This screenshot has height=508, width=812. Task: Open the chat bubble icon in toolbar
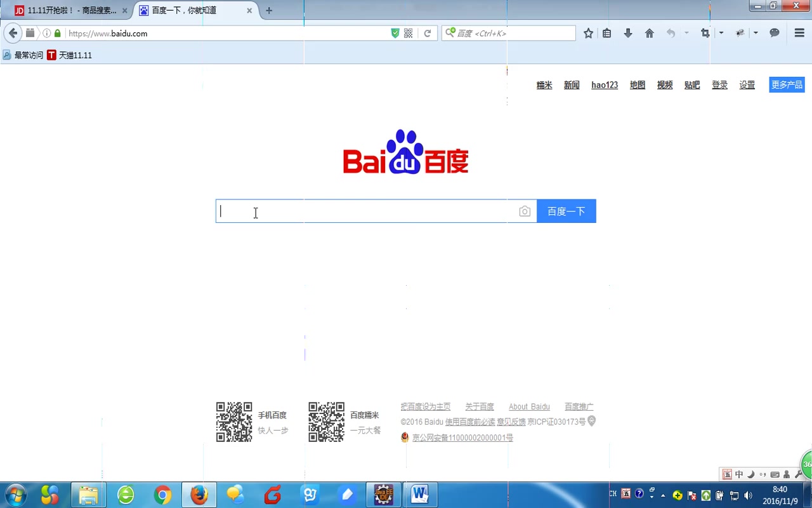[x=775, y=33]
